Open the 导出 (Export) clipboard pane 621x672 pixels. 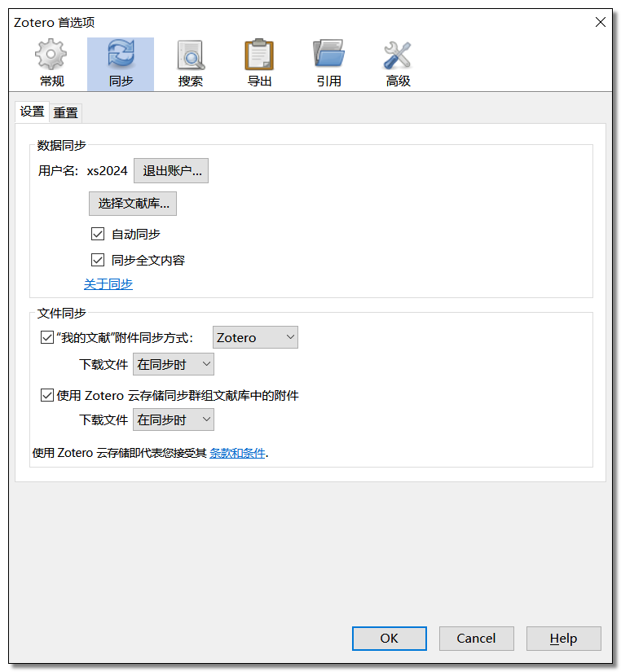(259, 64)
